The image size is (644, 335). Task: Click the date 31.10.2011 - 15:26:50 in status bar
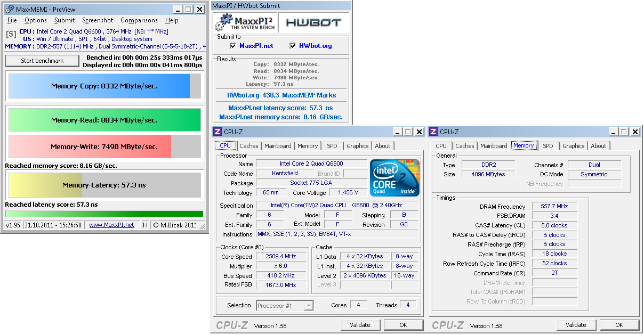(53, 225)
